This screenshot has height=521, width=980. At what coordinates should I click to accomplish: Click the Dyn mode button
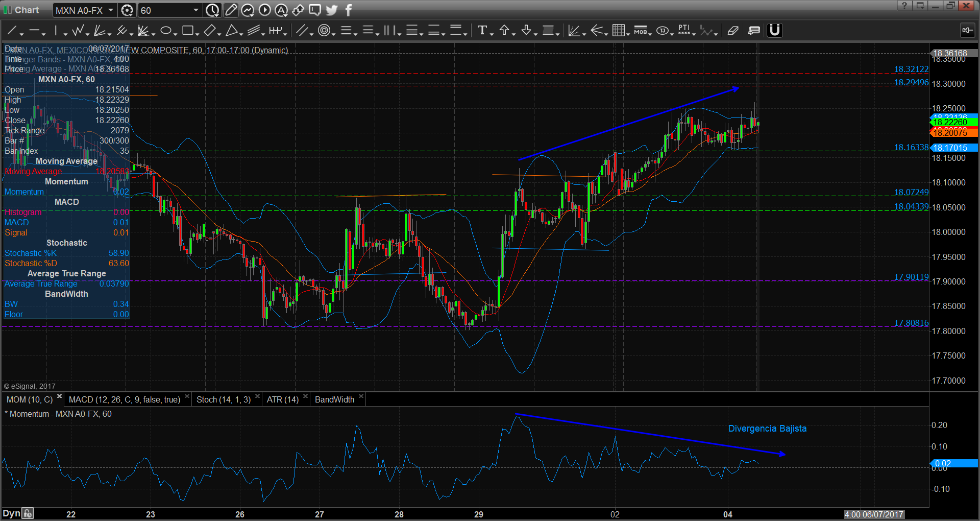coord(11,514)
